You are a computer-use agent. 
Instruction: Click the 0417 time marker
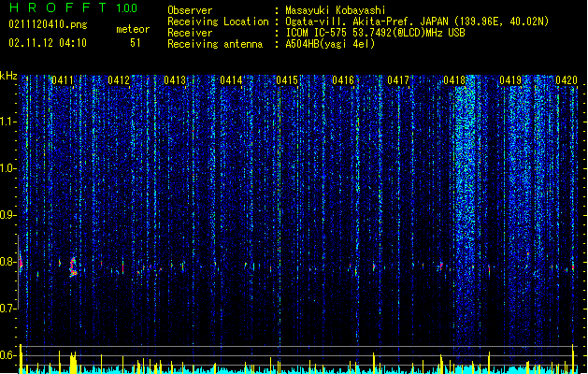pyautogui.click(x=398, y=80)
